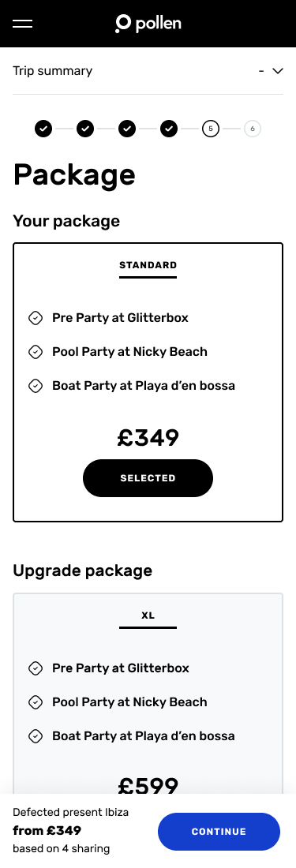Go to completed step three circle
This screenshot has width=296, height=868.
[127, 129]
